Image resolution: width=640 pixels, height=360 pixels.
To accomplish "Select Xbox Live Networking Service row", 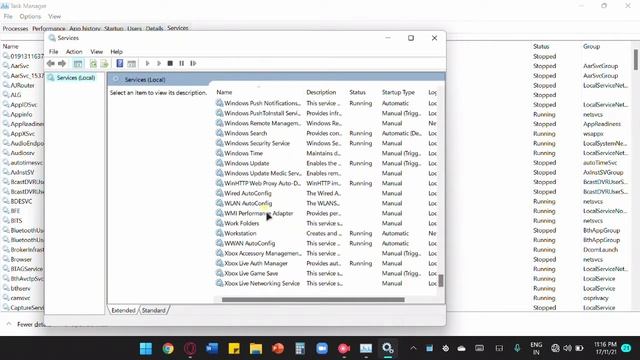I will tap(325, 283).
